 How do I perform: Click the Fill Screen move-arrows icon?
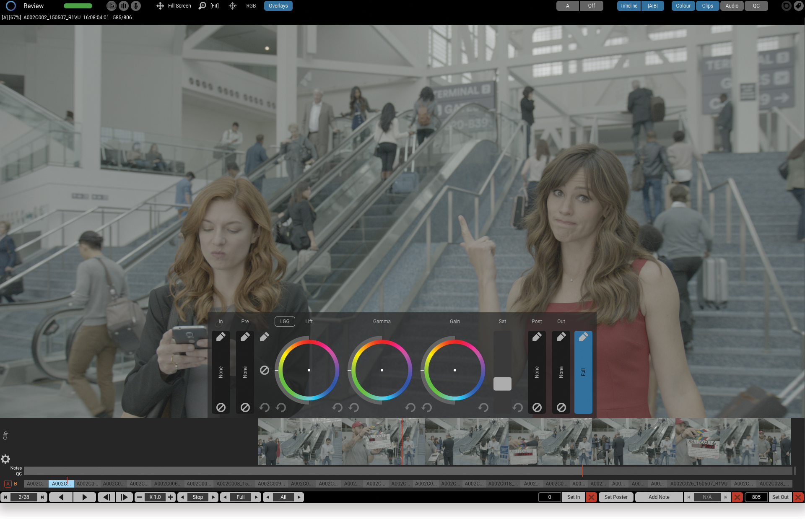coord(160,6)
